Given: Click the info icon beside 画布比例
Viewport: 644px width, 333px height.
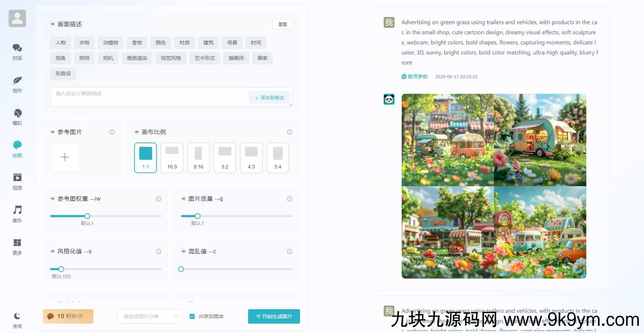Looking at the screenshot, I should point(289,132).
